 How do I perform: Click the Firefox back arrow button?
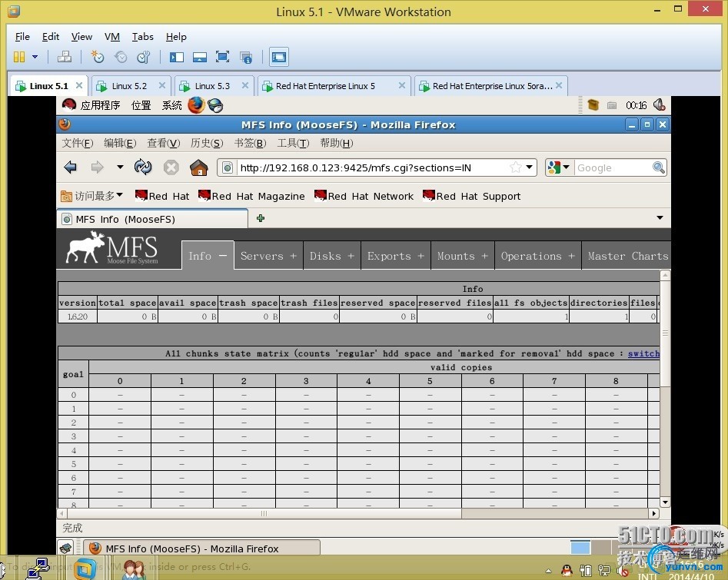coord(71,167)
